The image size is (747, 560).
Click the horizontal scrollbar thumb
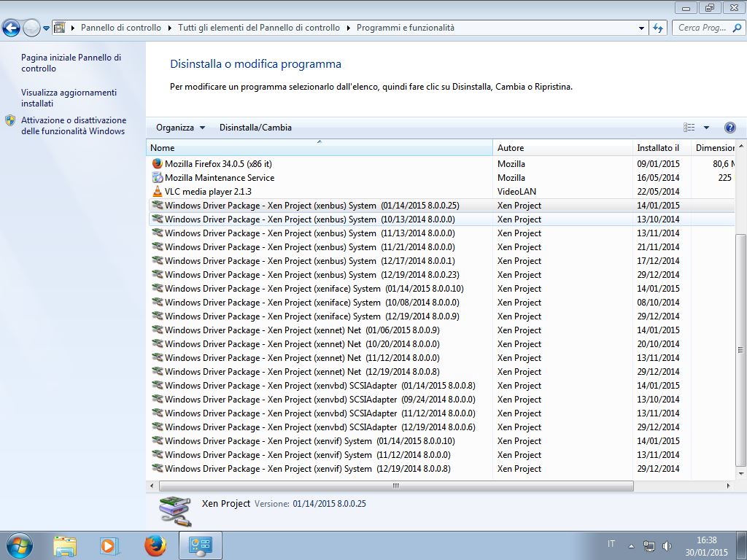pyautogui.click(x=396, y=486)
